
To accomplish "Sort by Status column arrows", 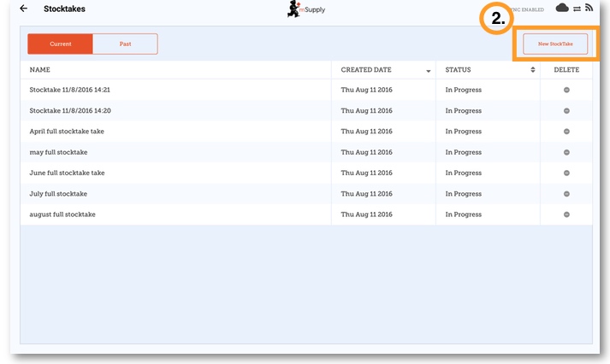I will point(532,70).
